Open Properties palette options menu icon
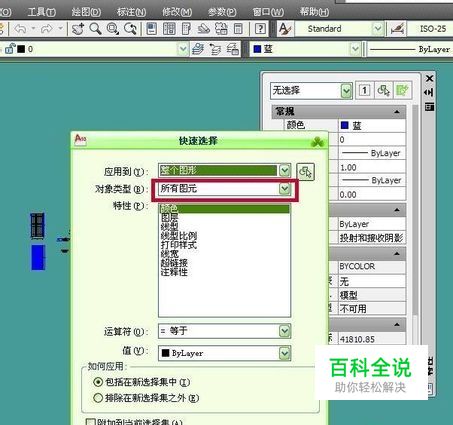The width and height of the screenshot is (453, 425). tap(429, 107)
